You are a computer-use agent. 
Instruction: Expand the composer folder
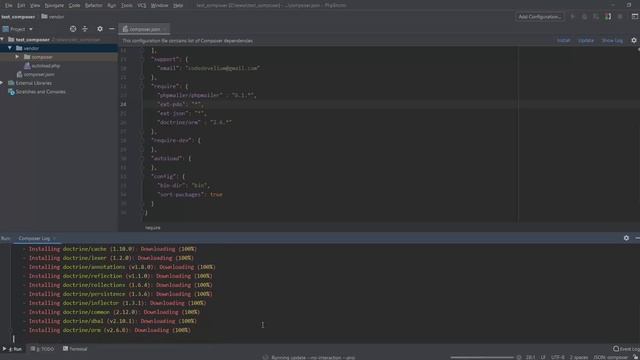(x=17, y=57)
